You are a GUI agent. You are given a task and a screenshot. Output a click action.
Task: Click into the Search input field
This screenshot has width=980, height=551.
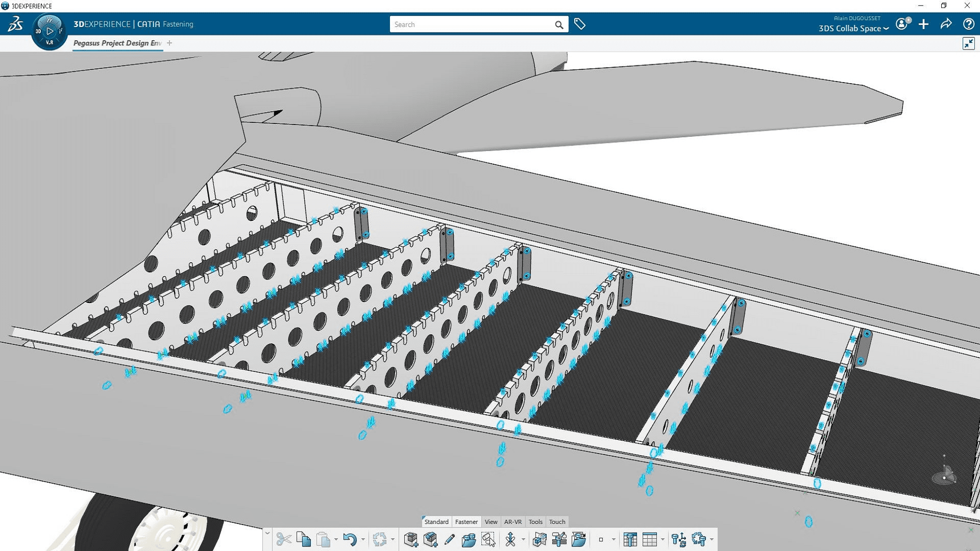pyautogui.click(x=472, y=24)
